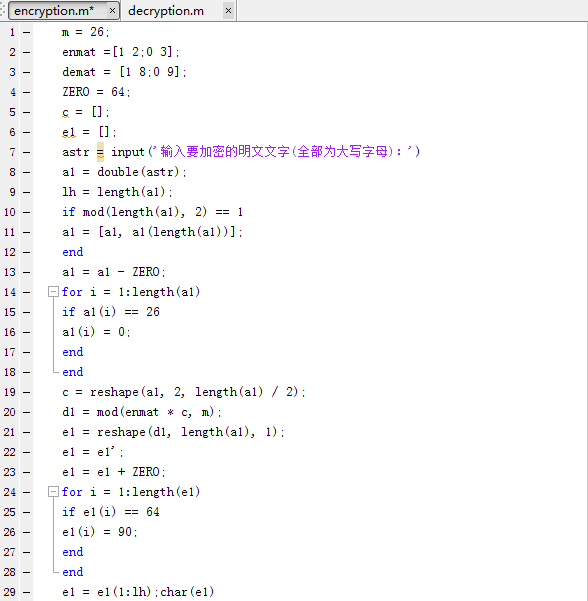Set breakpoint dash on line 20
Viewport: 588px width, 601px height.
pyautogui.click(x=26, y=412)
